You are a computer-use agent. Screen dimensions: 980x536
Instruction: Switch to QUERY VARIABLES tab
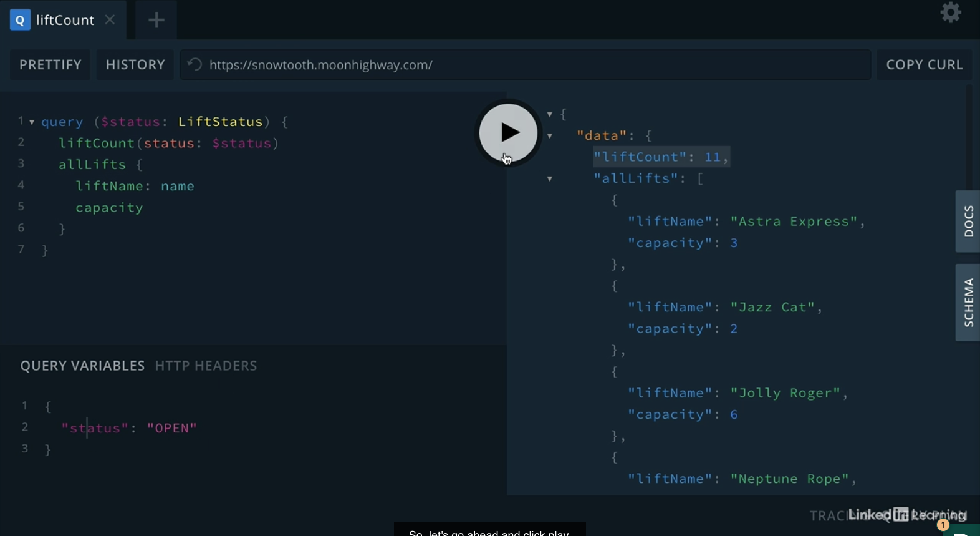82,366
